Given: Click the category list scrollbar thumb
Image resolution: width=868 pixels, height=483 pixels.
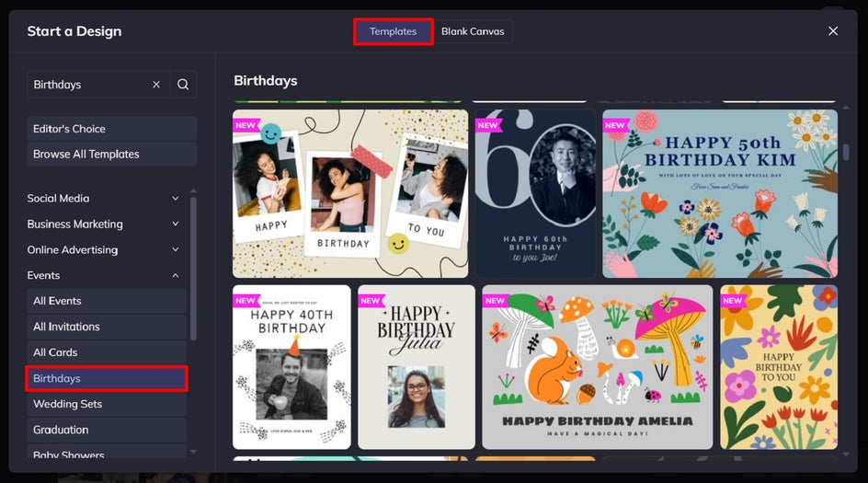Looking at the screenshot, I should [193, 269].
